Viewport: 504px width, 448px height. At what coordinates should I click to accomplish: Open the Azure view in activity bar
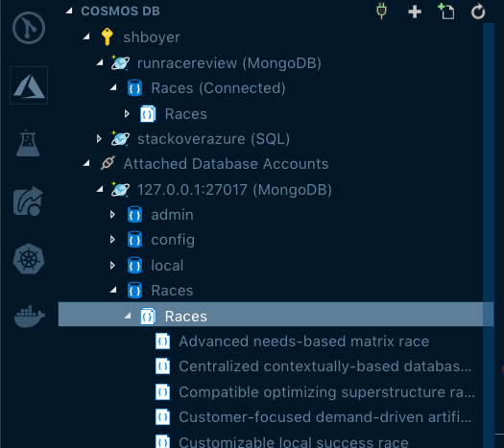29,85
